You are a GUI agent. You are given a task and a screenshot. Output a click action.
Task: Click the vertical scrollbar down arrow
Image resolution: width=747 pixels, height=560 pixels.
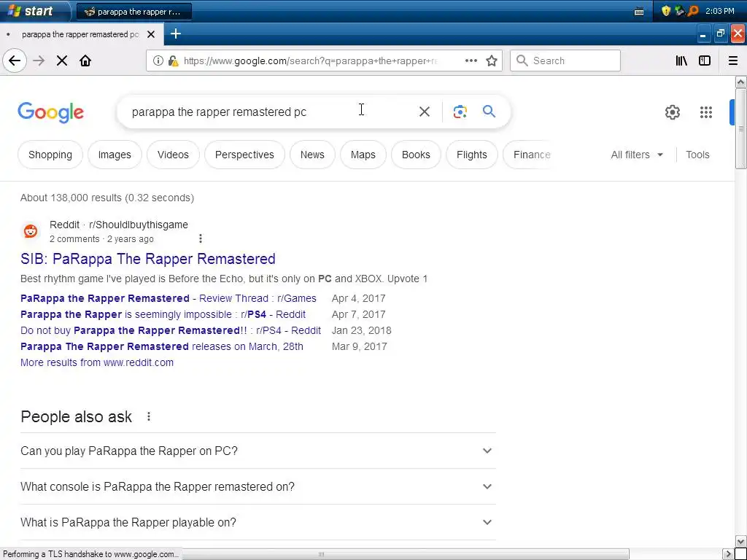click(x=741, y=542)
